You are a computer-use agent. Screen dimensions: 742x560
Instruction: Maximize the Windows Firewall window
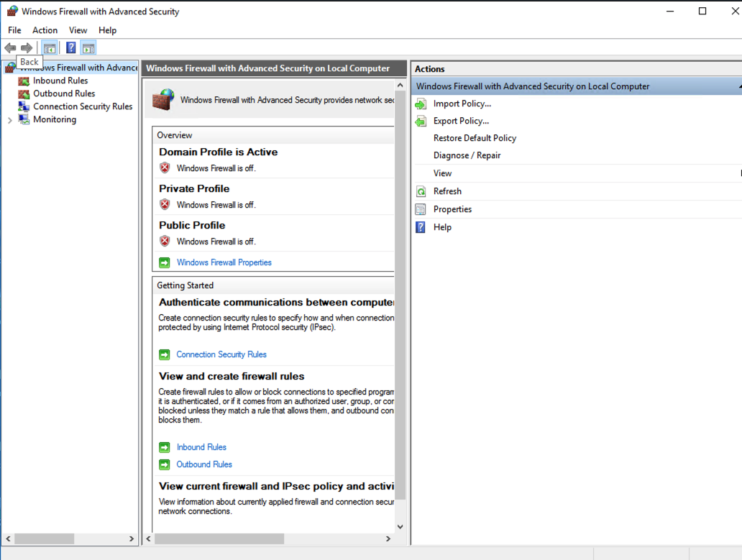pyautogui.click(x=702, y=11)
